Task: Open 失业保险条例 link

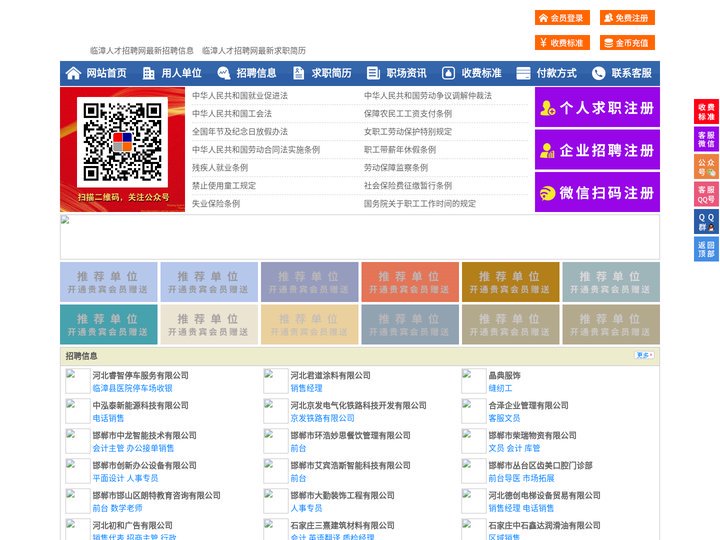Action: point(216,203)
